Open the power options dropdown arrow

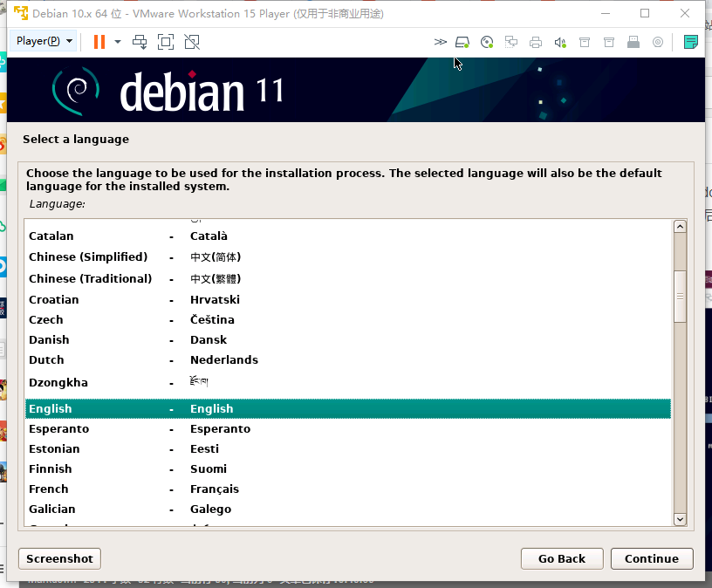point(118,42)
